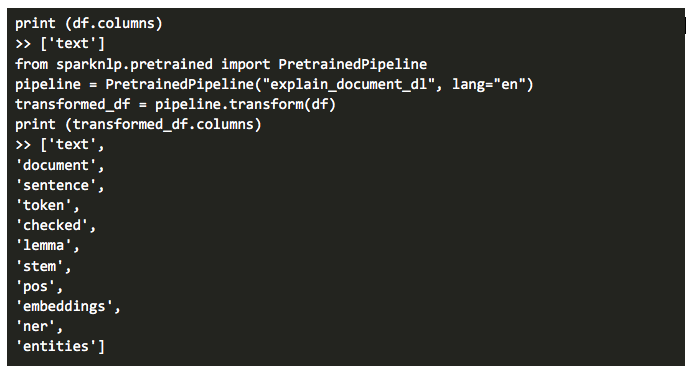Click 'pipeline' variable on assignment line
Image resolution: width=696 pixels, height=374 pixels.
(x=48, y=84)
